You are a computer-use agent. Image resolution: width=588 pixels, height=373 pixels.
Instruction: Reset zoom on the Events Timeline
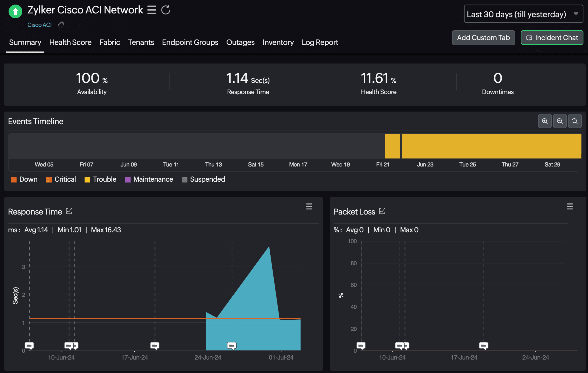(x=575, y=121)
